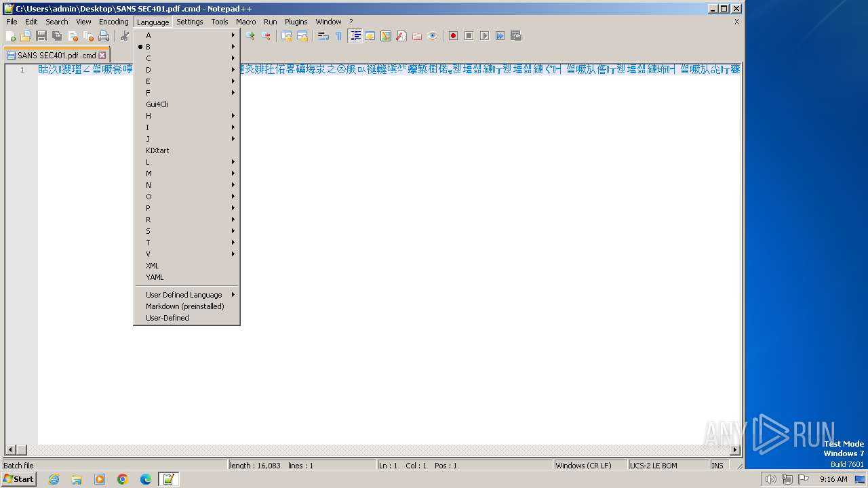
Task: Open the N languages submenu
Action: pos(187,185)
